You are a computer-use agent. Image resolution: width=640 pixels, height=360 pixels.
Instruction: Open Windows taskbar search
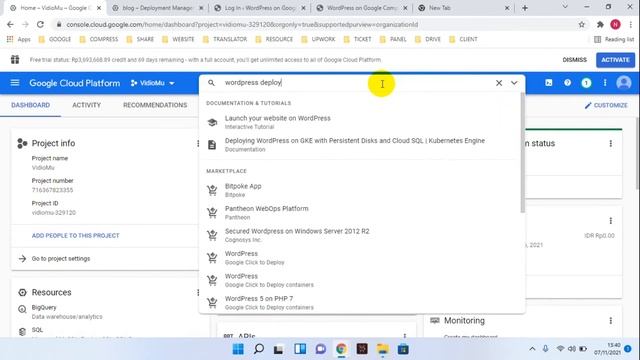point(259,349)
